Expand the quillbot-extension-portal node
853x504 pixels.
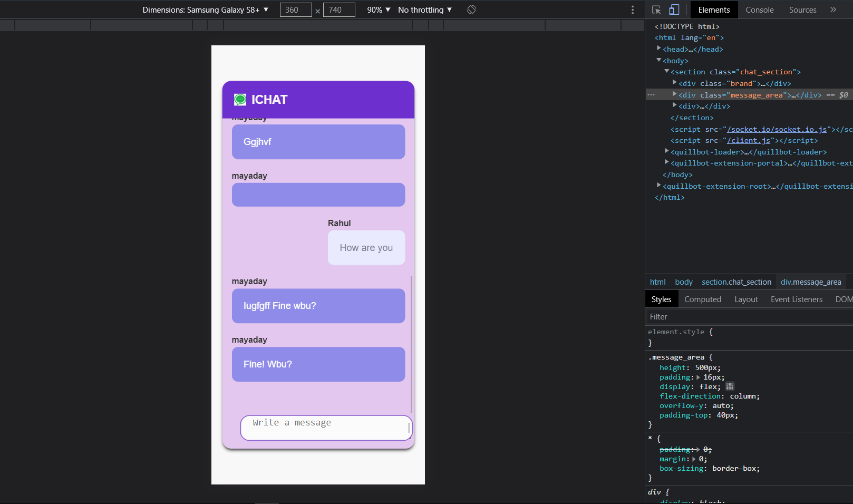pyautogui.click(x=666, y=162)
